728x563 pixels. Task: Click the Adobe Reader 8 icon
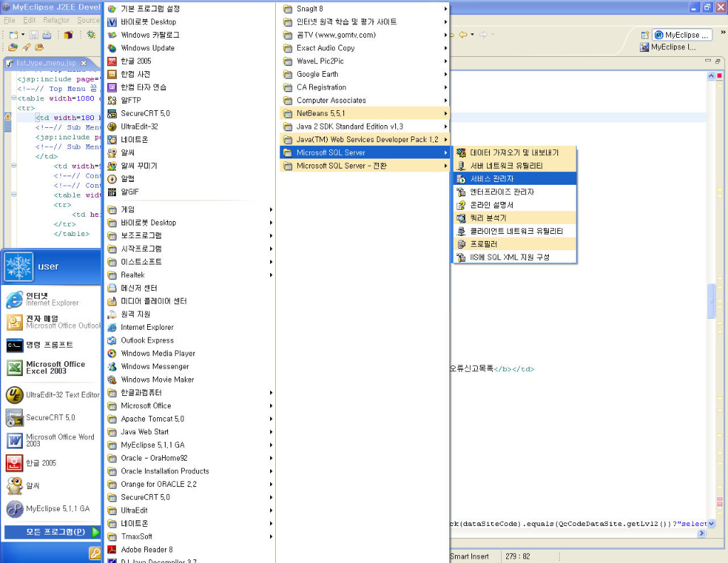tap(112, 549)
